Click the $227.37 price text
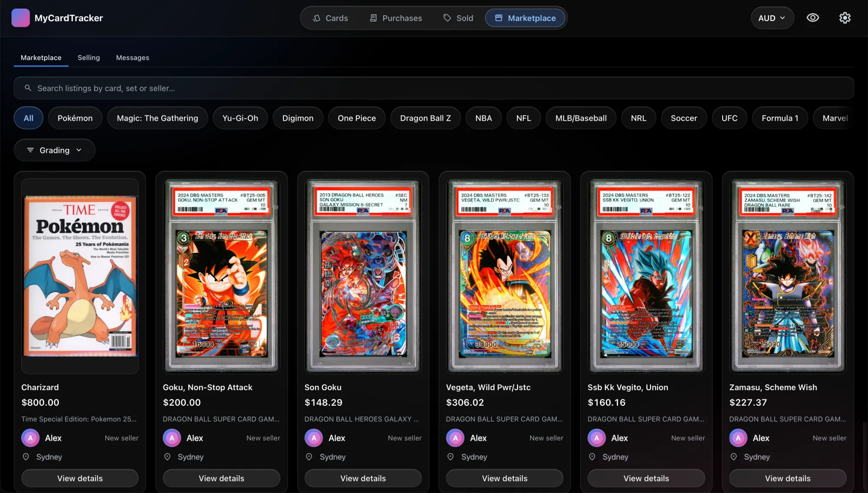Screen dimensions: 868x493 pyautogui.click(x=748, y=403)
